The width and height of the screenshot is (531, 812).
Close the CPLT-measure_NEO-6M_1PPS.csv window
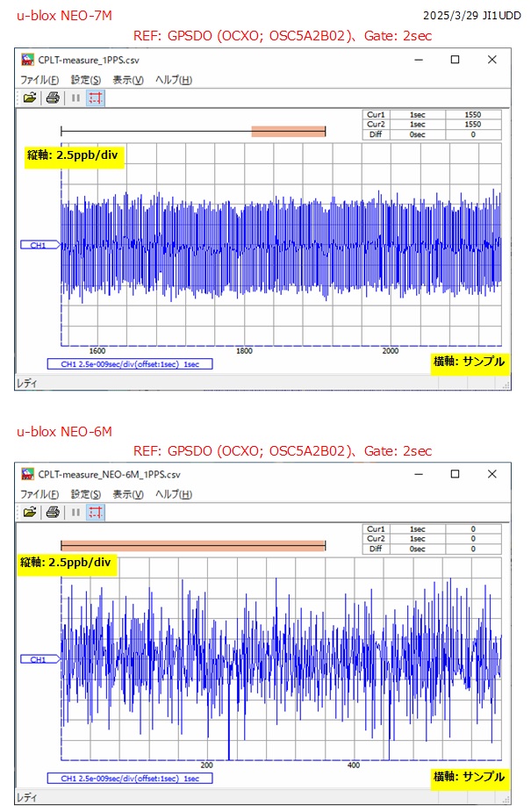tap(493, 474)
